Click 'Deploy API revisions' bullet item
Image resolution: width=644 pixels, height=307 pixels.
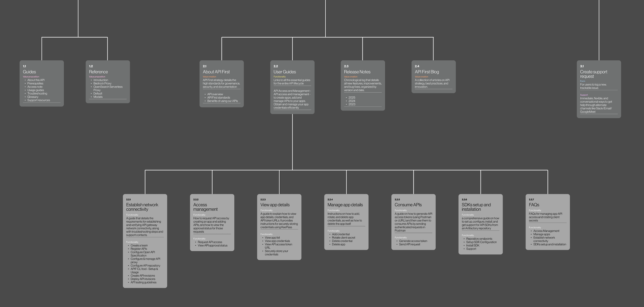pos(143,279)
